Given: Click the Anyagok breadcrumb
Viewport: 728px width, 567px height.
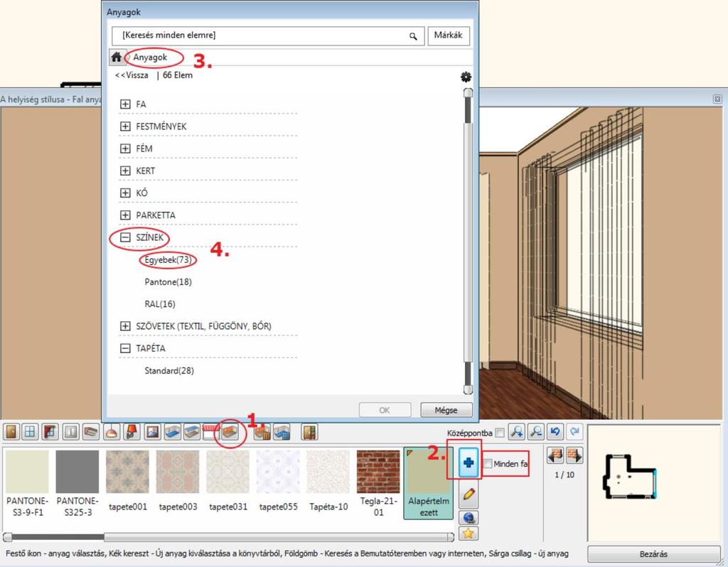Looking at the screenshot, I should pos(150,57).
